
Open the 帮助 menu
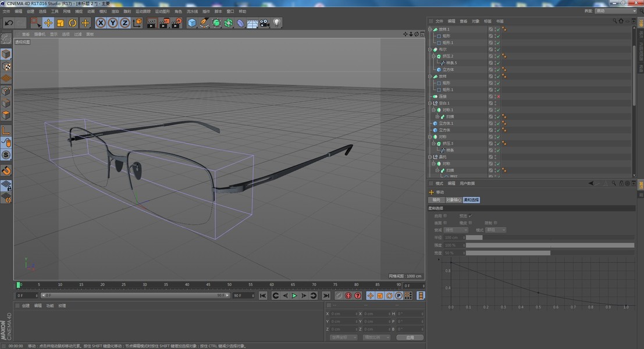tap(243, 12)
